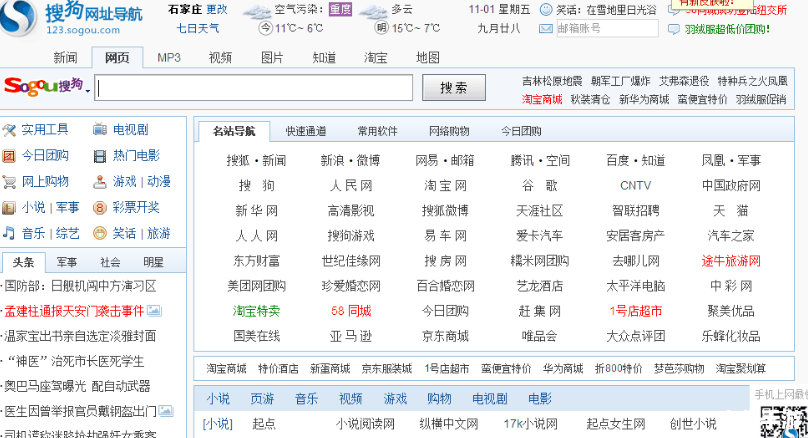
Task: Click the main search input field
Action: pos(254,88)
